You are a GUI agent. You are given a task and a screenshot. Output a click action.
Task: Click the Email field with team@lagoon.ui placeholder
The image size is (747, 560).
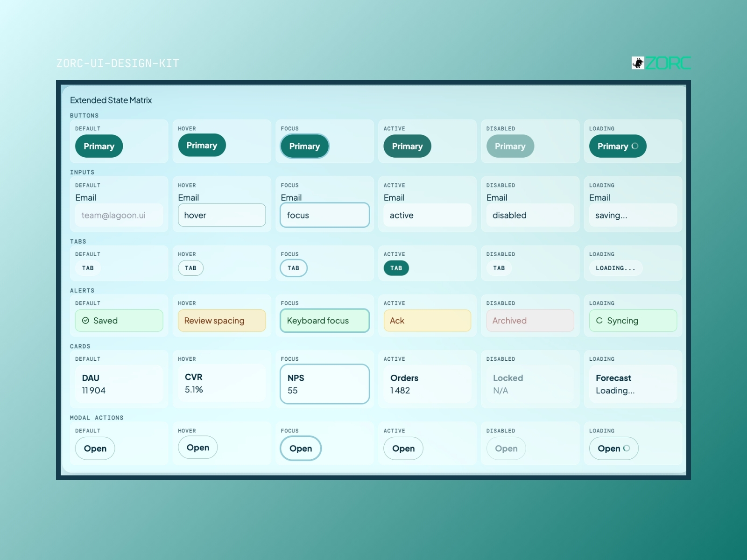119,215
